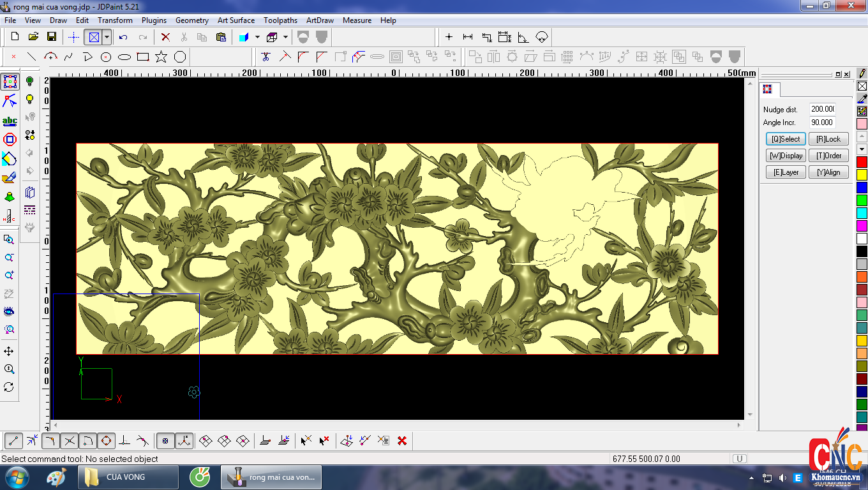The width and height of the screenshot is (868, 490).
Task: Click the Paste clipboard icon
Action: click(x=220, y=37)
